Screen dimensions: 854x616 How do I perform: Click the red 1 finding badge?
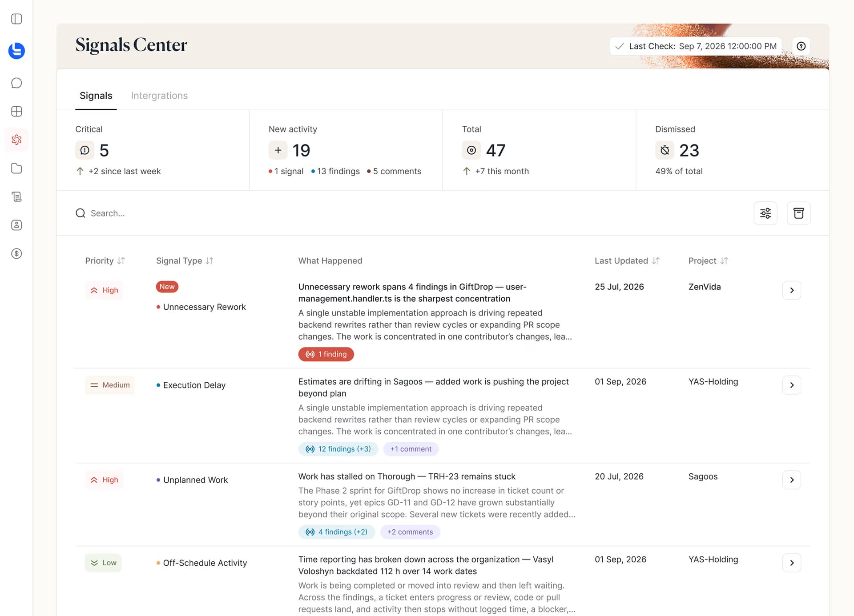tap(326, 354)
